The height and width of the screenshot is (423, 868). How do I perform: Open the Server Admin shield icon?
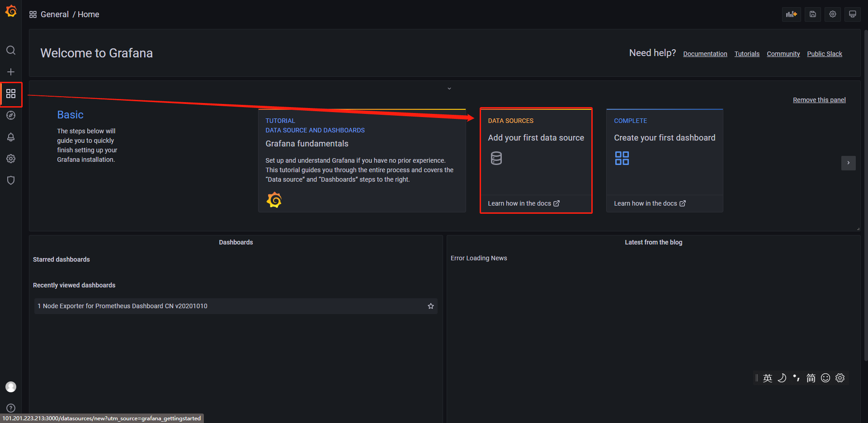[x=11, y=180]
